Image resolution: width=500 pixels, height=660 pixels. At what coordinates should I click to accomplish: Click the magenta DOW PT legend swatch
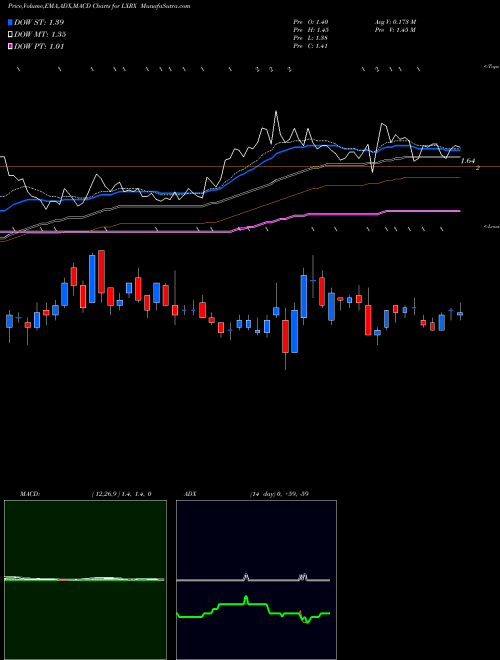pos(10,47)
